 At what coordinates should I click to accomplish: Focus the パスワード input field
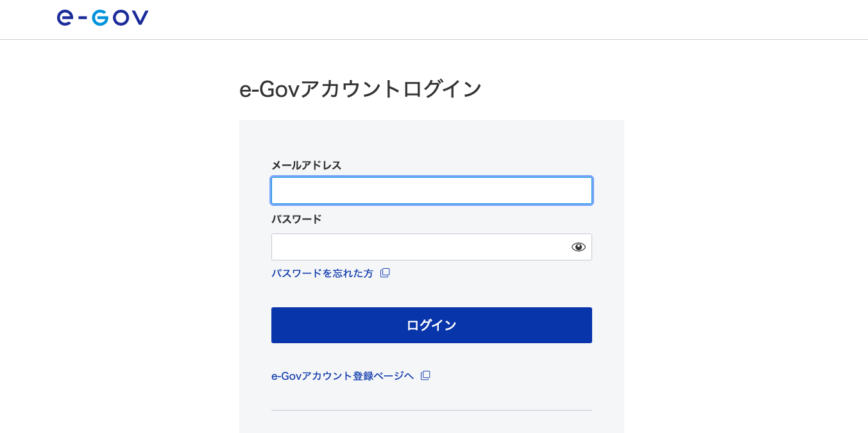pos(432,247)
